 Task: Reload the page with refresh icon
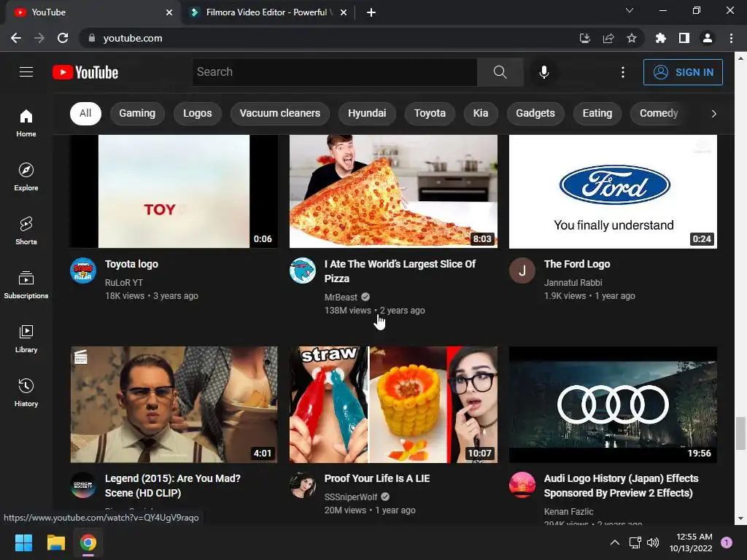pos(63,38)
